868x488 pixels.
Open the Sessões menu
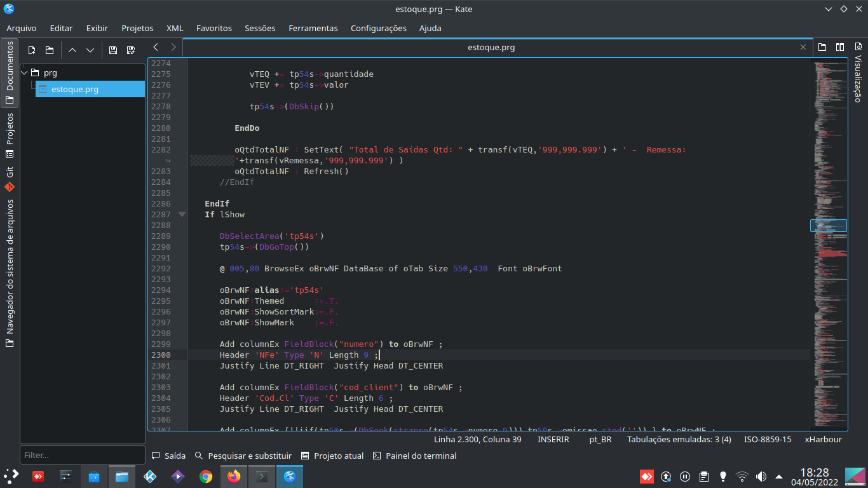(x=260, y=28)
